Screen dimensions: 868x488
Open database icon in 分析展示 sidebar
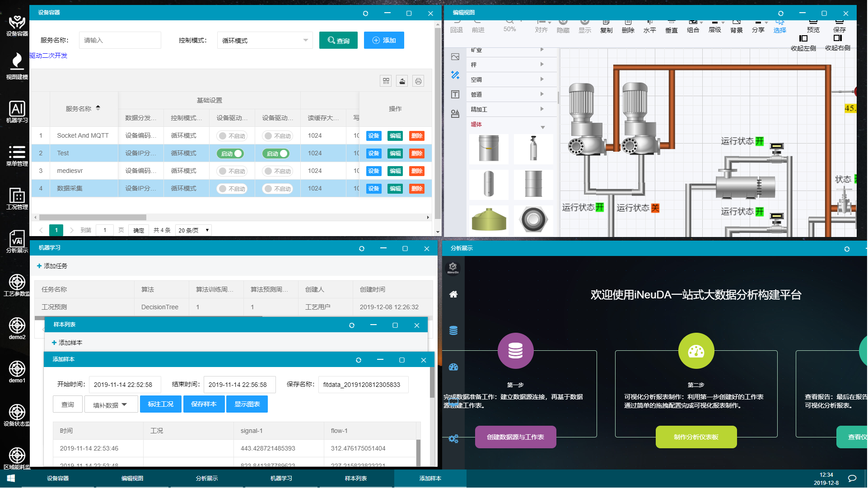click(453, 330)
